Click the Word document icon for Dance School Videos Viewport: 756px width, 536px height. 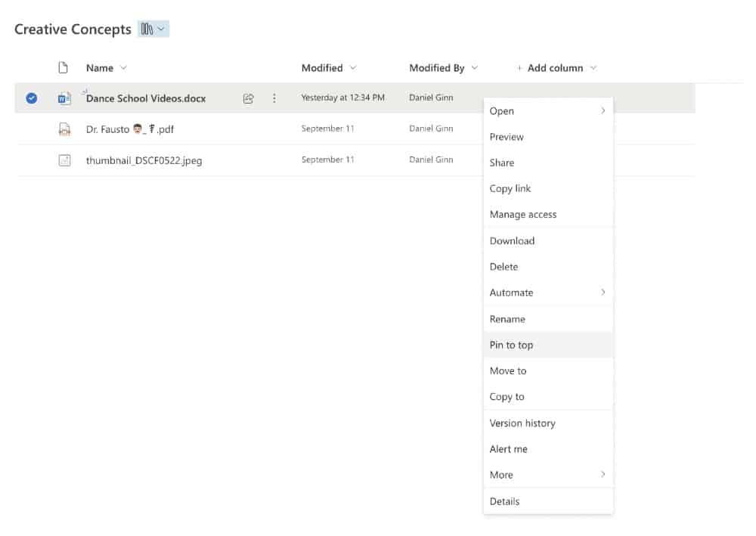[64, 98]
